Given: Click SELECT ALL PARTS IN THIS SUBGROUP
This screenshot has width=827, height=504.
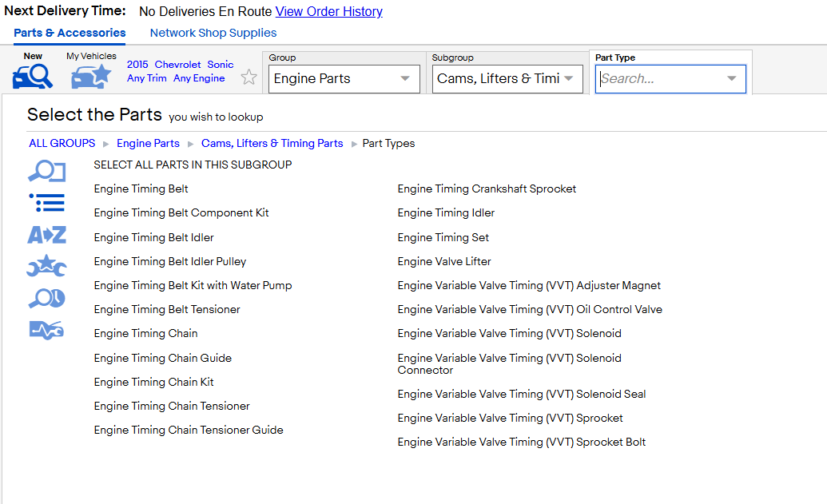Looking at the screenshot, I should pos(193,165).
